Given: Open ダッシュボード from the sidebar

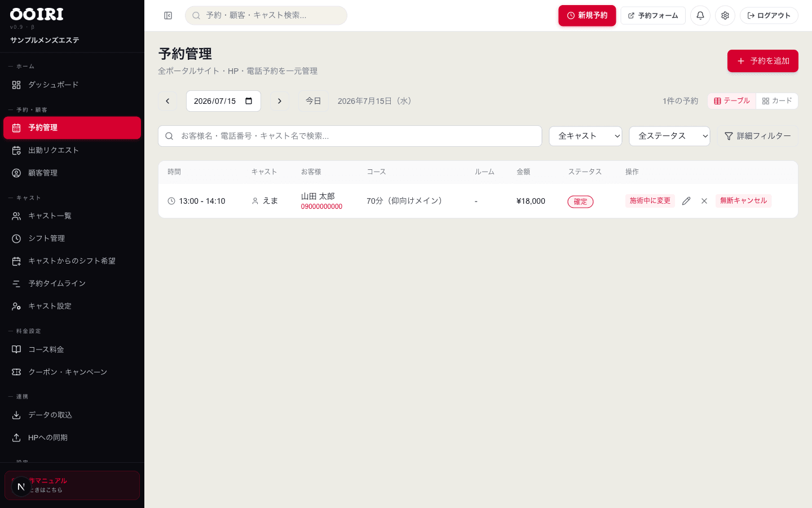Looking at the screenshot, I should point(72,85).
